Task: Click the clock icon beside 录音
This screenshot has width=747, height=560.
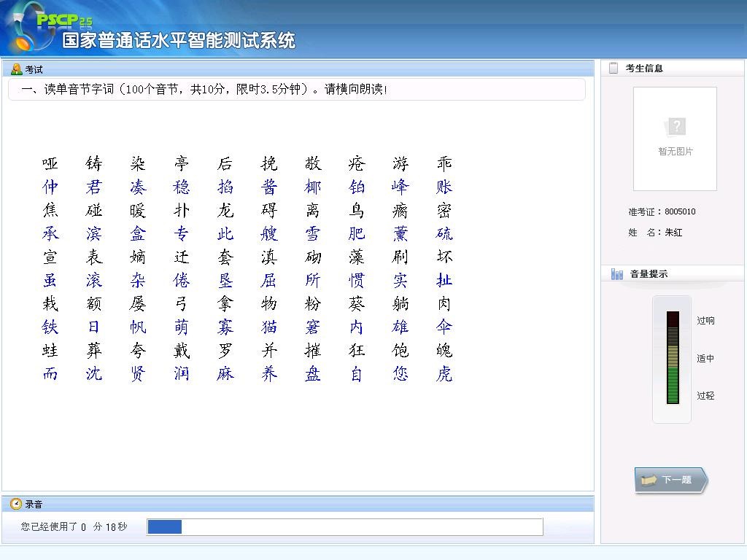Action: pyautogui.click(x=16, y=504)
